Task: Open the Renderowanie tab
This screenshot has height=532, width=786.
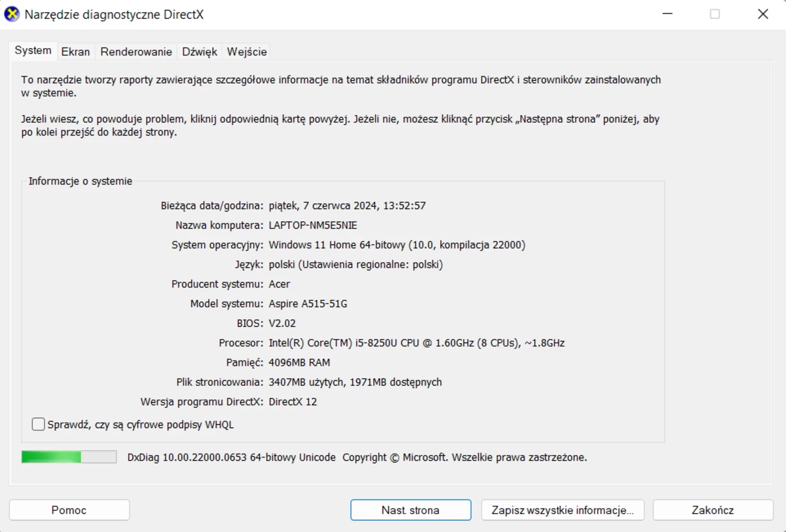Action: click(136, 51)
